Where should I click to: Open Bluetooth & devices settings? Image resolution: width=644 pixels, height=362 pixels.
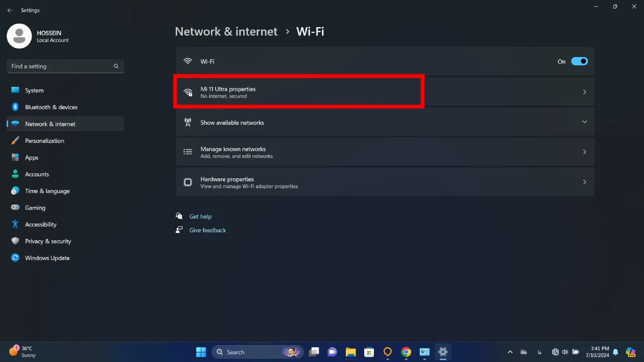tap(51, 107)
